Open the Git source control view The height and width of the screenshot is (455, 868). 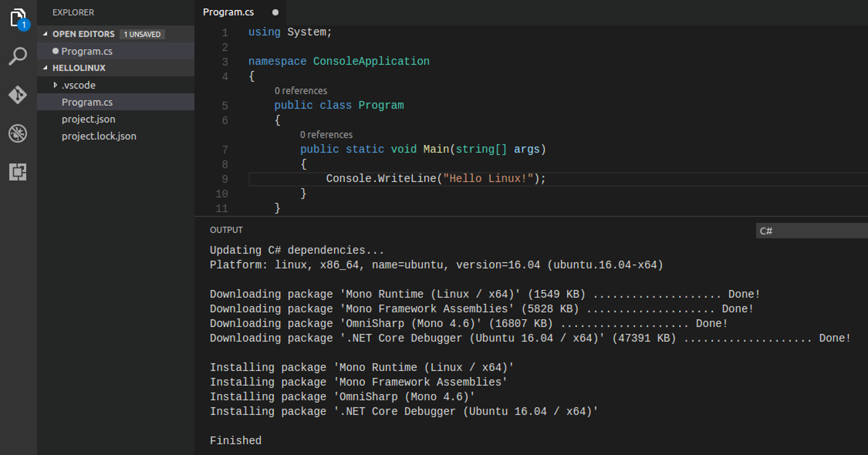[18, 94]
